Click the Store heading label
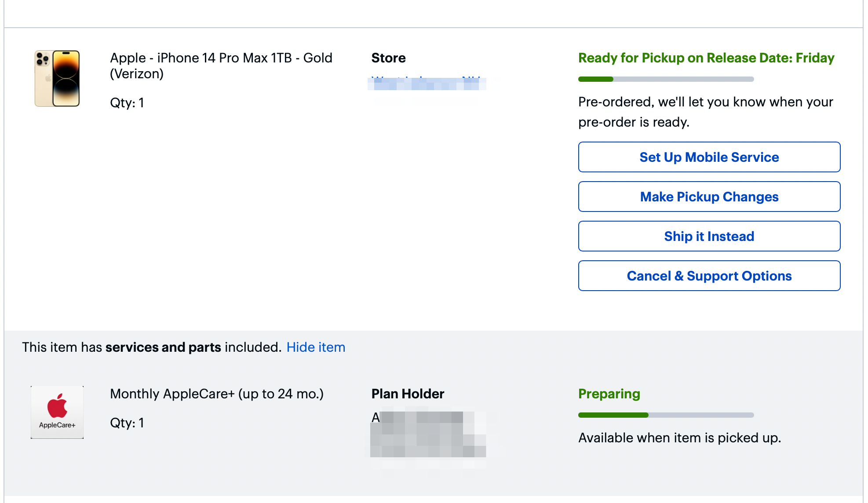Viewport: 868px width, 503px height. (x=388, y=58)
